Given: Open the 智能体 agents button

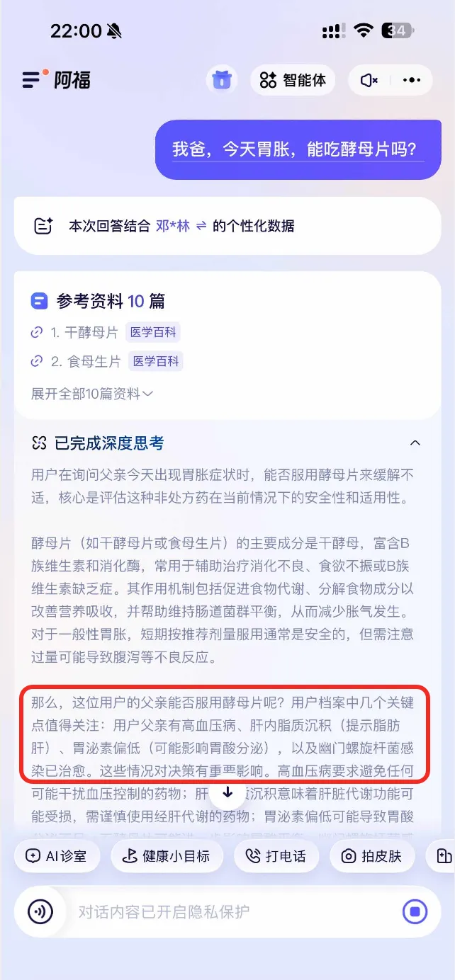Looking at the screenshot, I should click(293, 80).
